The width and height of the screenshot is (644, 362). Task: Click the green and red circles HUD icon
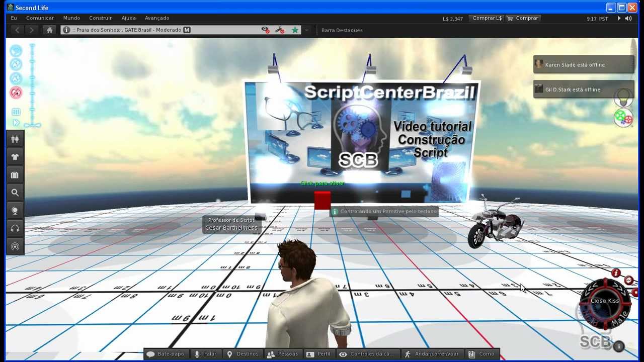(623, 117)
